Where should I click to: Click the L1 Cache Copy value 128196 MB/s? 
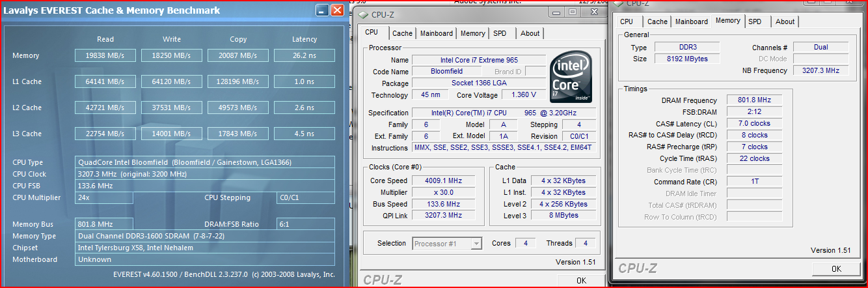pyautogui.click(x=238, y=81)
